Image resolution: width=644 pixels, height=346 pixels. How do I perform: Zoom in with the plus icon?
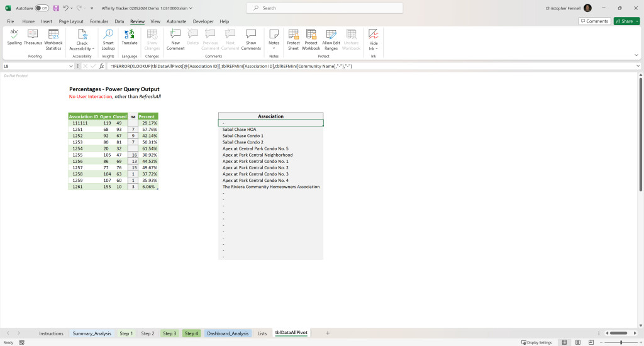640,342
